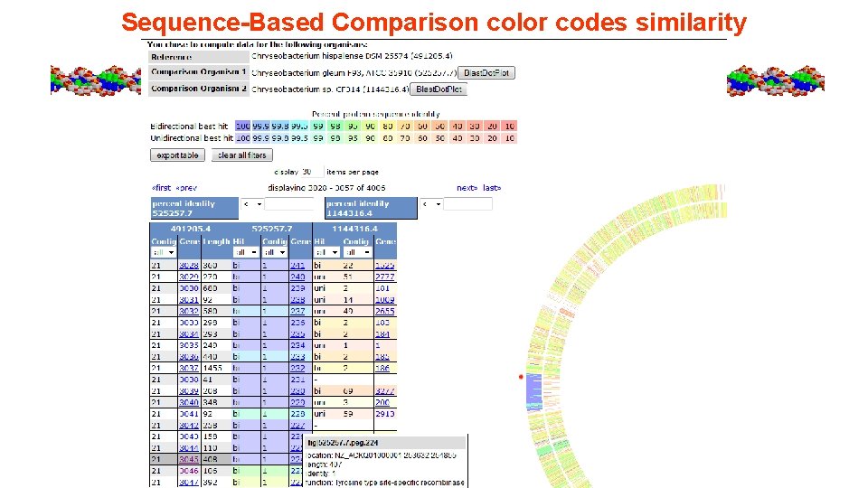Go to the «prev page link
The width and height of the screenshot is (868, 488).
point(186,188)
